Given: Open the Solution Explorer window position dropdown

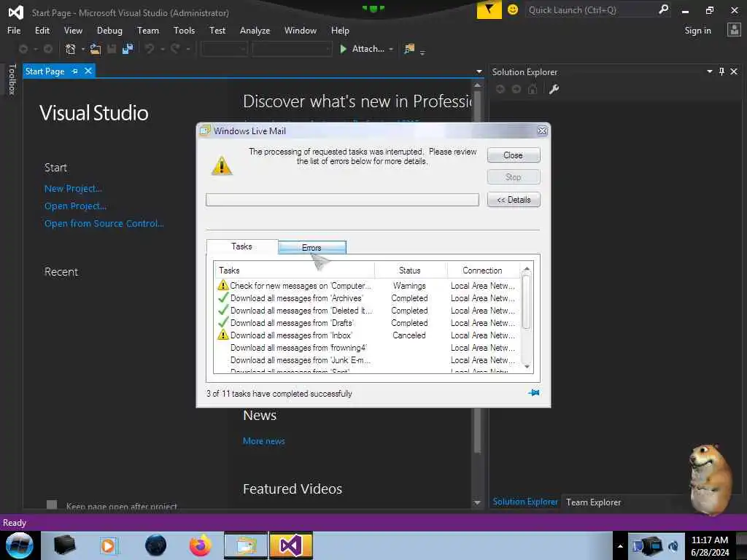Looking at the screenshot, I should tap(709, 71).
